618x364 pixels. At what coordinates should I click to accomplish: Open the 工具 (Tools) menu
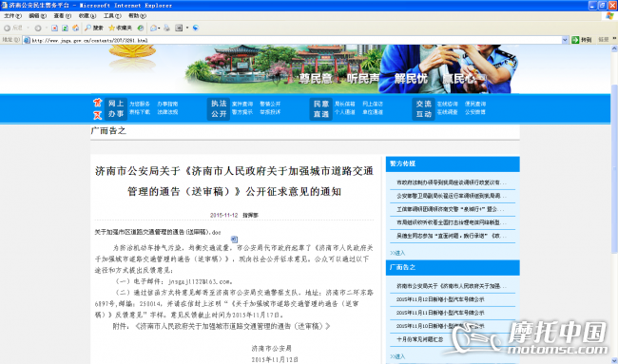tap(112, 16)
